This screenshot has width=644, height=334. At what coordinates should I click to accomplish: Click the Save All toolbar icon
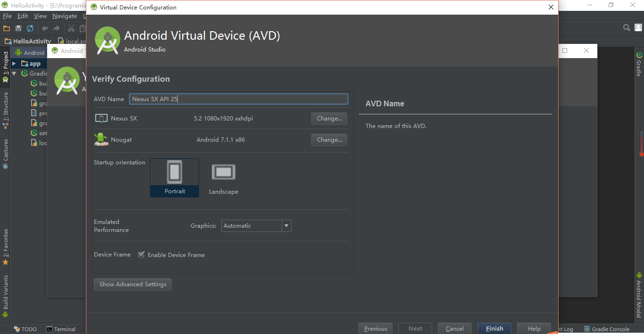coord(18,28)
